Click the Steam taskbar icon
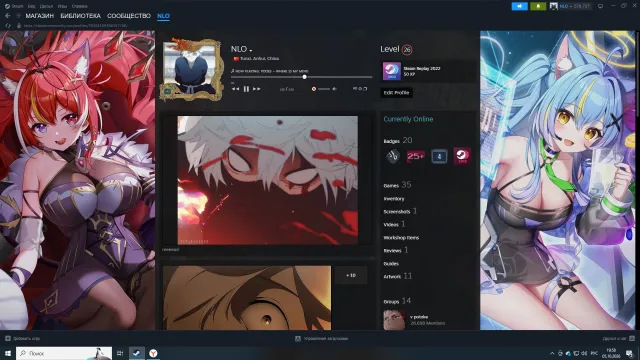This screenshot has width=640, height=360. 137,353
